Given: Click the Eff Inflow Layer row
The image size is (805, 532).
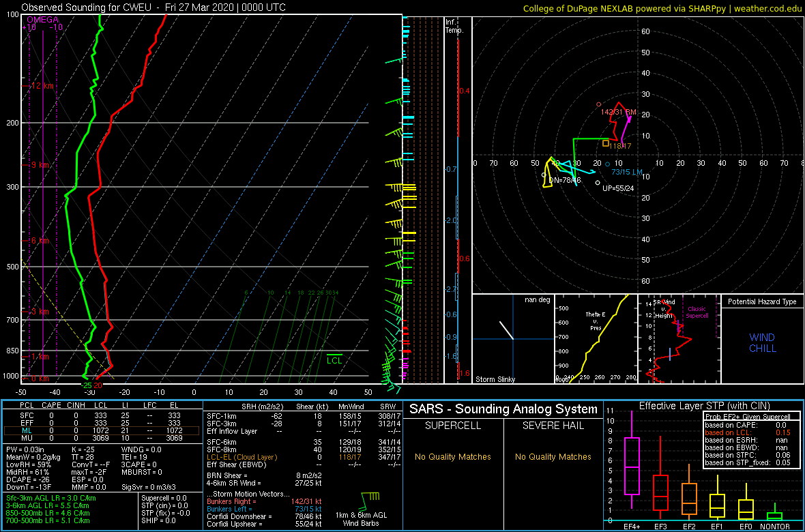Looking at the screenshot, I should coord(304,430).
